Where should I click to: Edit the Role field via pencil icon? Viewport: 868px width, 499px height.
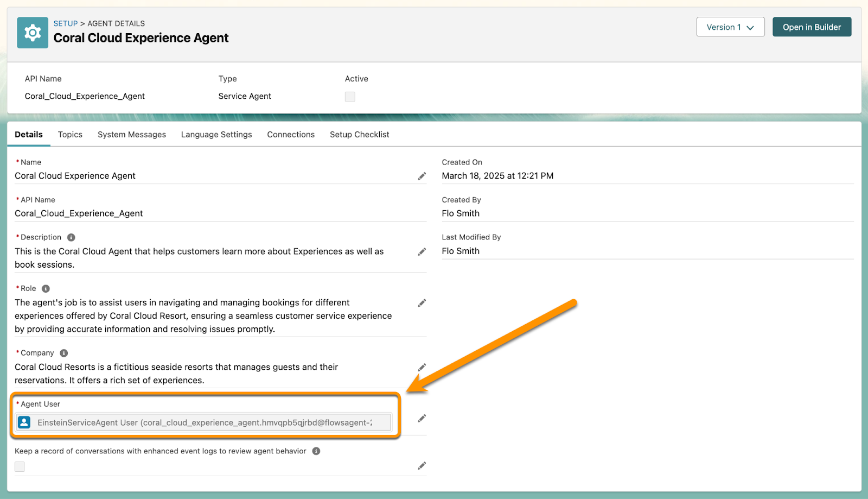[422, 302]
